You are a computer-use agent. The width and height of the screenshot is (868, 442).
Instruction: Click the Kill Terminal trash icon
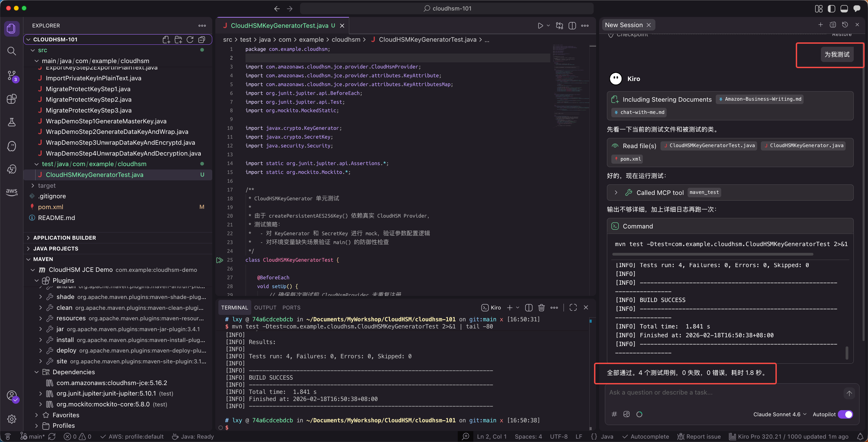click(541, 307)
